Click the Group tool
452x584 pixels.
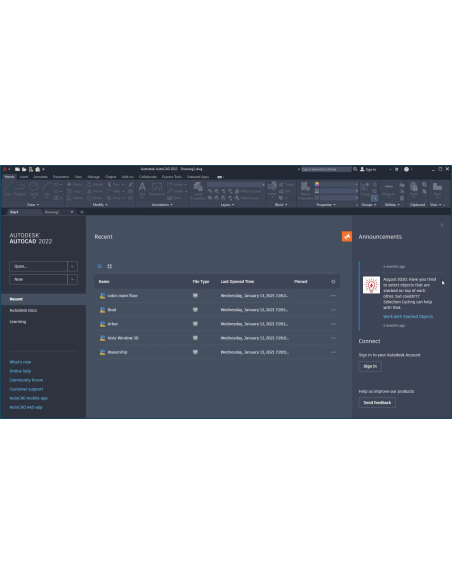tap(365, 189)
